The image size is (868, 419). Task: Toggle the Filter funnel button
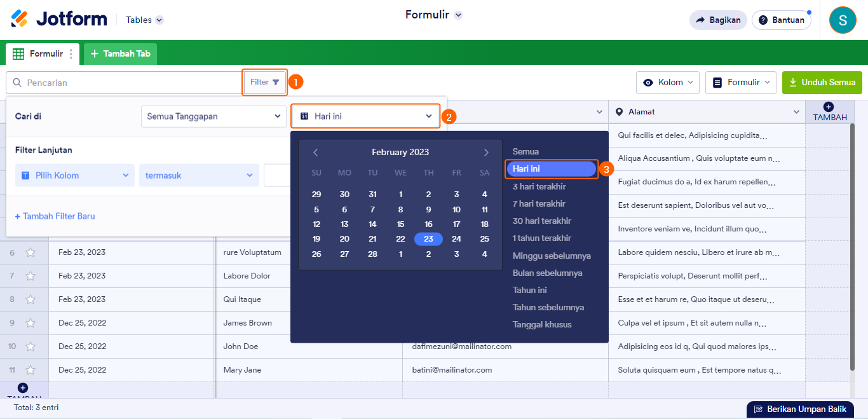[265, 82]
